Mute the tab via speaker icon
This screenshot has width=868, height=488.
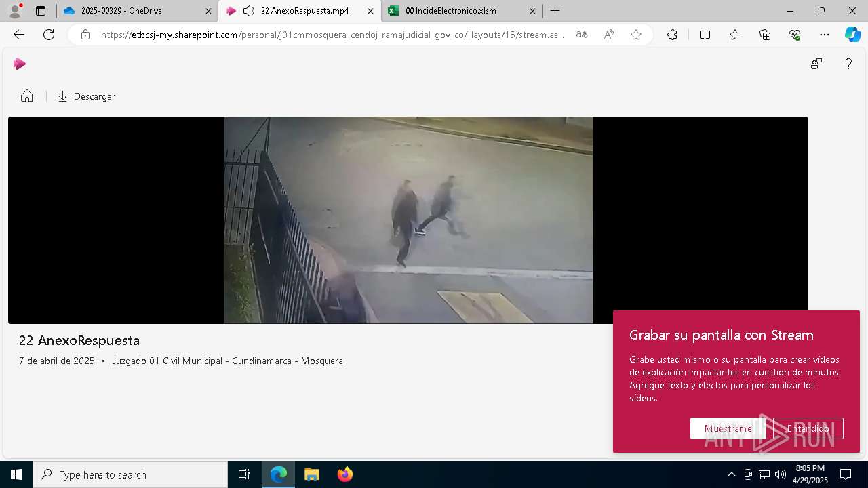(249, 11)
